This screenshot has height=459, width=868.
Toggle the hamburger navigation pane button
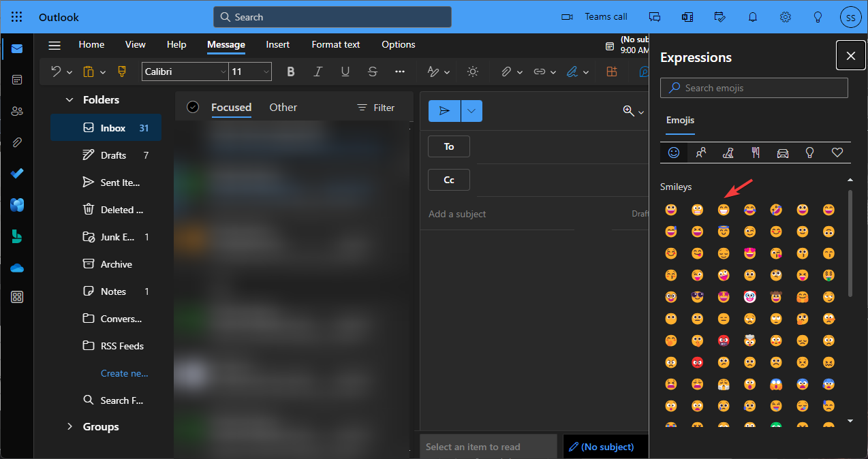(55, 45)
